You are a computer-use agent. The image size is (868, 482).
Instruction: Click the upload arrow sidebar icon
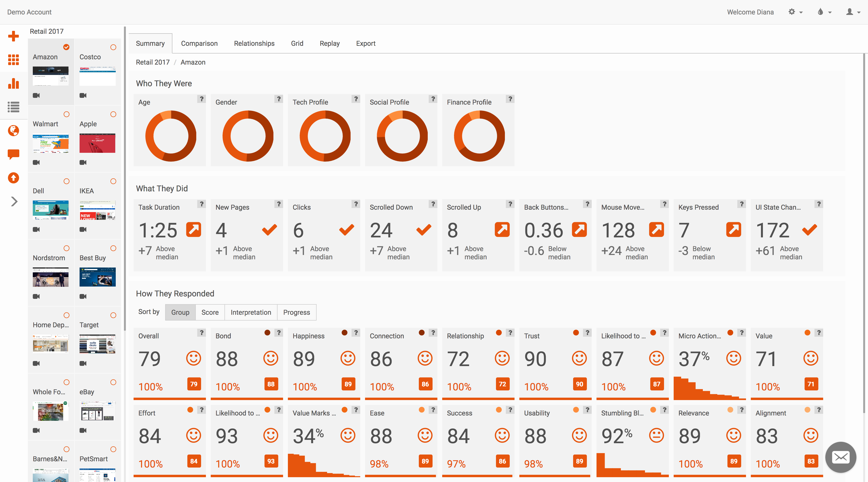[14, 178]
